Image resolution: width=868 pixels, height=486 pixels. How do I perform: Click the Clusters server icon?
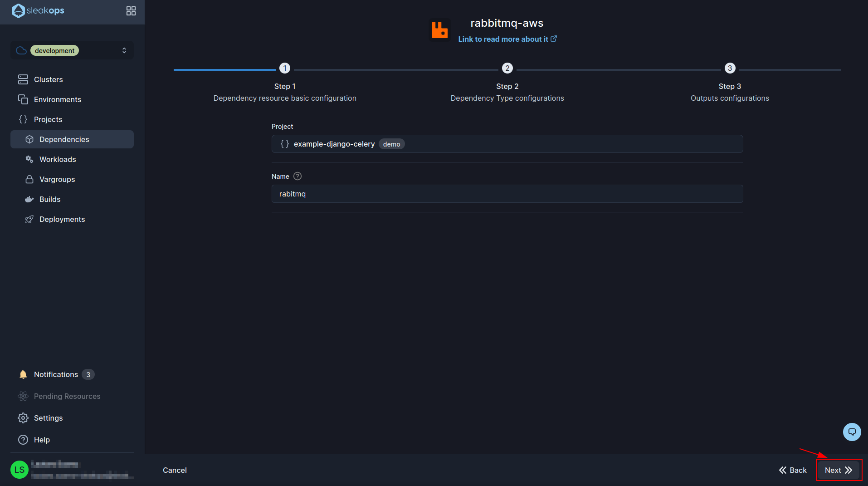[x=23, y=79]
